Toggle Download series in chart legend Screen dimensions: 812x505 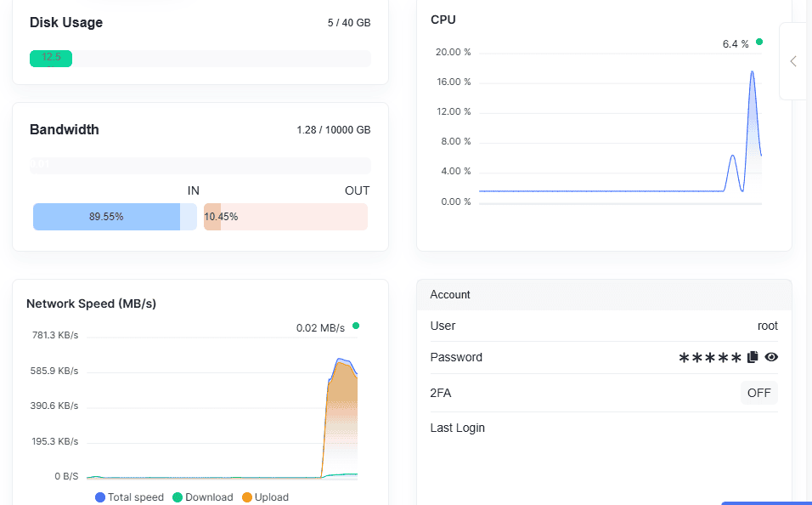202,496
